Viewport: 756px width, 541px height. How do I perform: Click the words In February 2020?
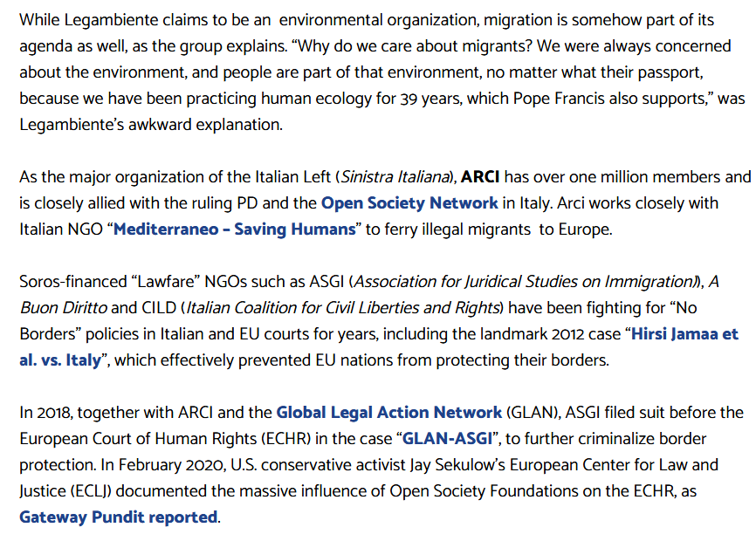(162, 464)
